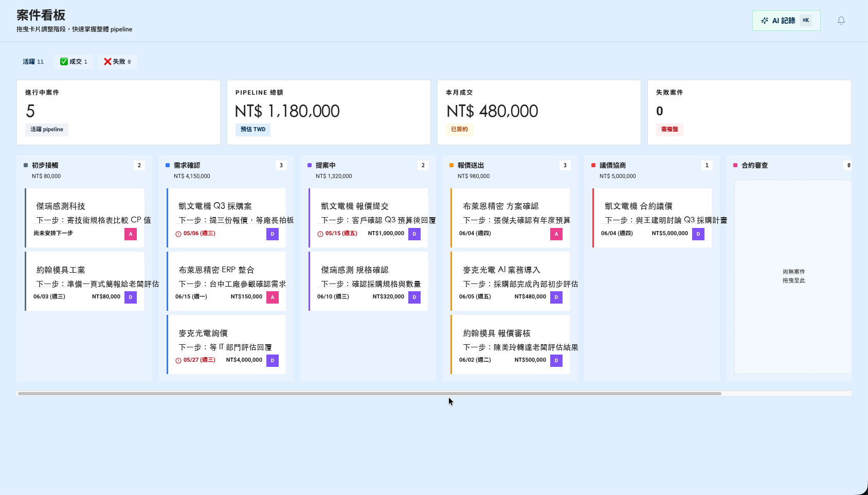Open 麥克光電 AI 業務導入 card title
The height and width of the screenshot is (495, 868).
[x=502, y=270]
